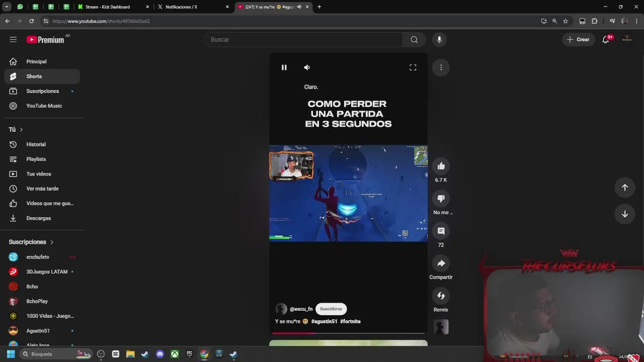Open the sound thumbnail under Remix
644x362 pixels.
pos(441,327)
